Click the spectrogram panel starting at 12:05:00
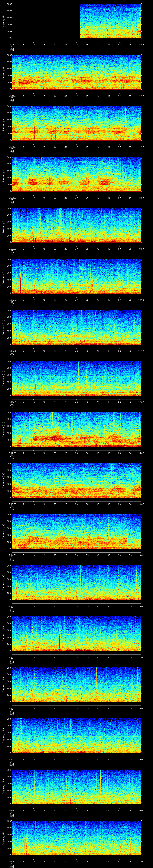Viewport: 153px width, 868px height. tap(77, 72)
